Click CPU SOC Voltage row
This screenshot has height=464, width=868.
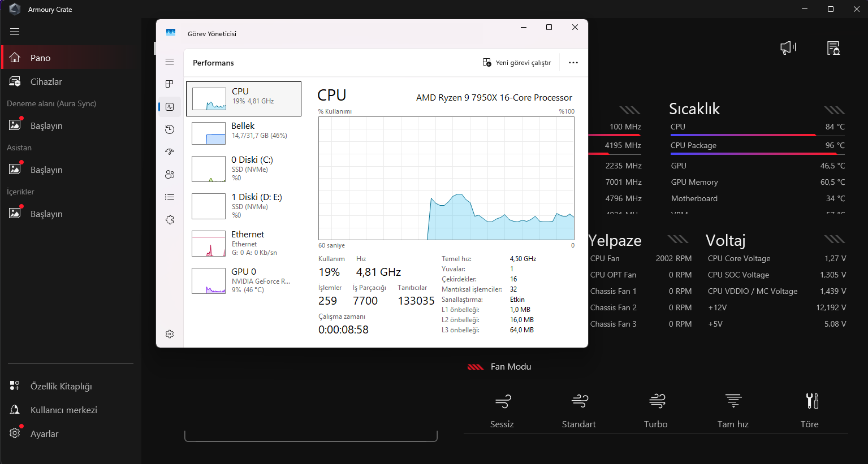click(777, 275)
